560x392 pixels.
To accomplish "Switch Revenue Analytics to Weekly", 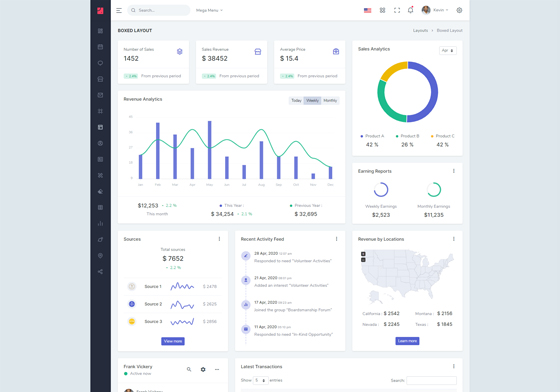I will point(312,101).
